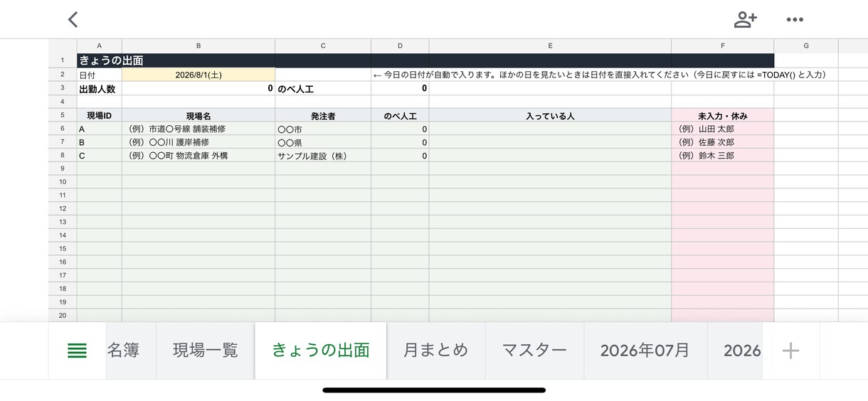Select site ID cell A in row 6
The image size is (868, 401).
(99, 129)
